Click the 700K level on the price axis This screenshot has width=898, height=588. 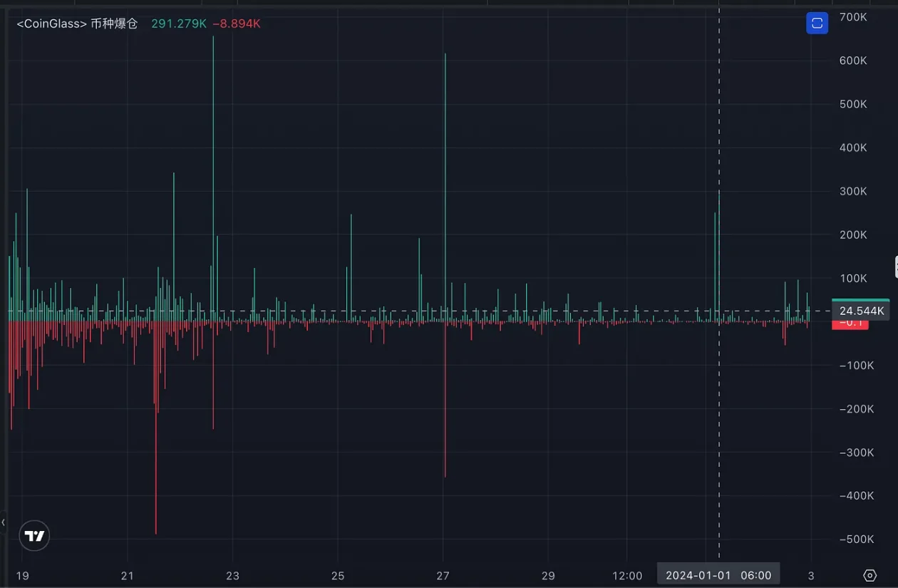(853, 17)
